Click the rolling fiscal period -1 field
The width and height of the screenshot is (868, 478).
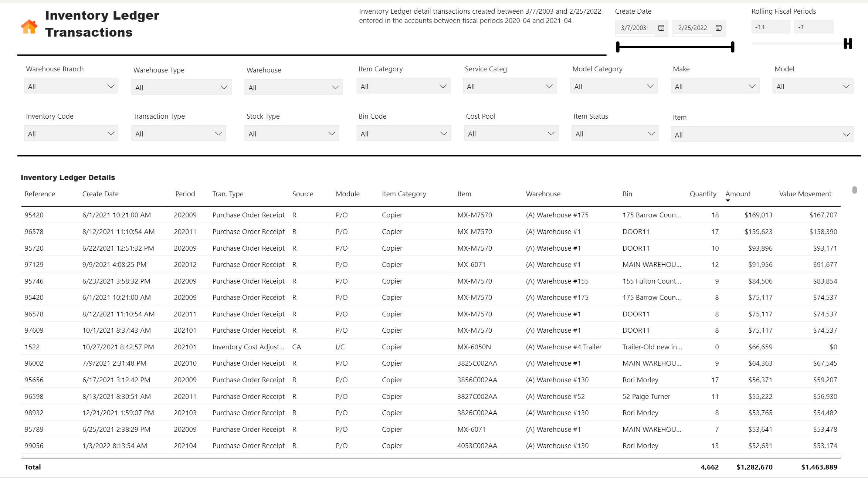coord(814,27)
